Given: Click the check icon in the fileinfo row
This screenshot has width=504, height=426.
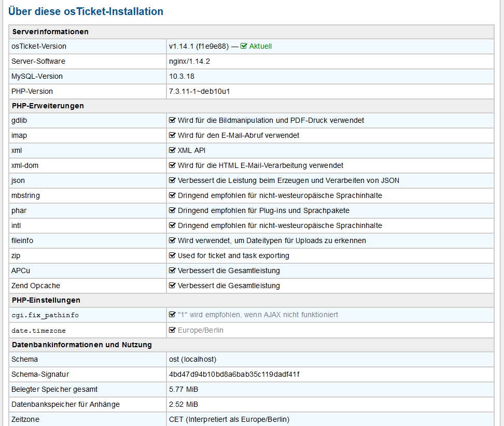Looking at the screenshot, I should click(x=172, y=240).
